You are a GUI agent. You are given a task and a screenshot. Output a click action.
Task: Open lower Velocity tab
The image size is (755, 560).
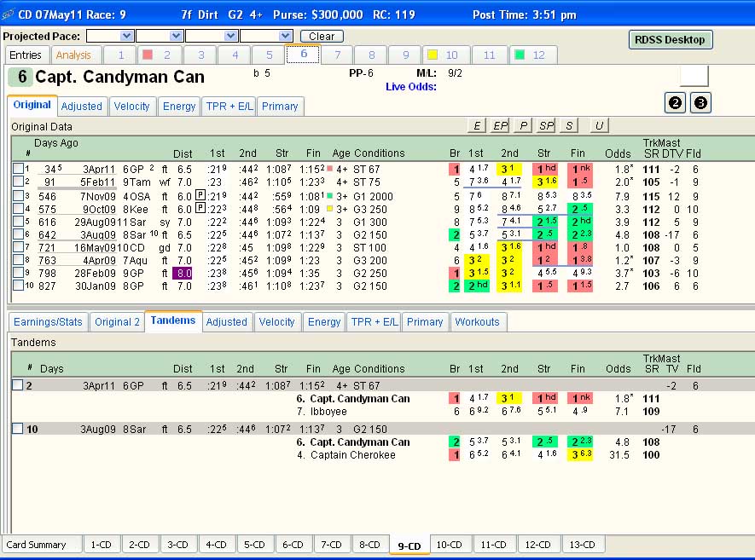(x=277, y=322)
